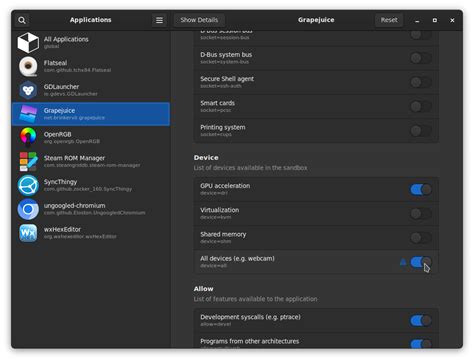Viewport: 474px width, 361px height.
Task: Select OpenRGB in the applications list
Action: coord(91,138)
